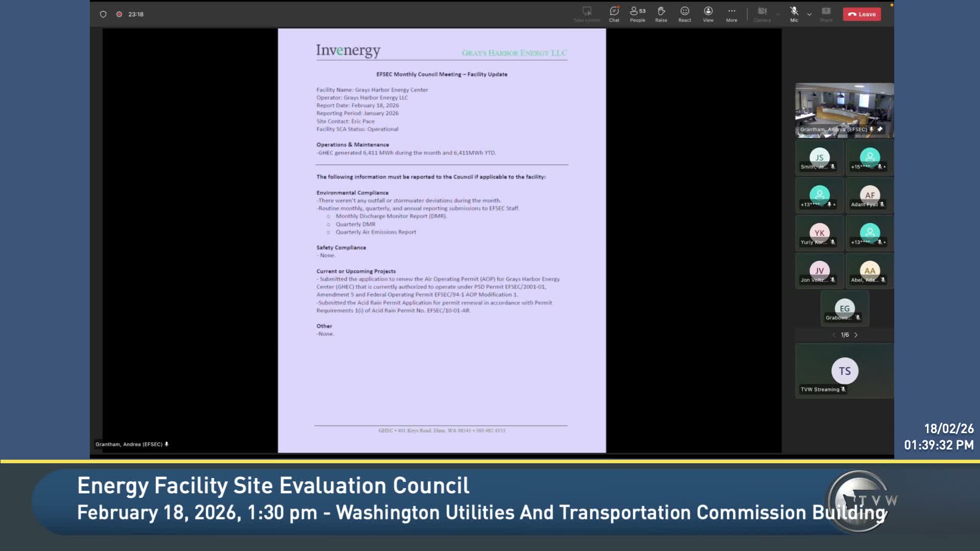Click the red recording indicator
The height and width of the screenshot is (551, 980).
tap(119, 14)
